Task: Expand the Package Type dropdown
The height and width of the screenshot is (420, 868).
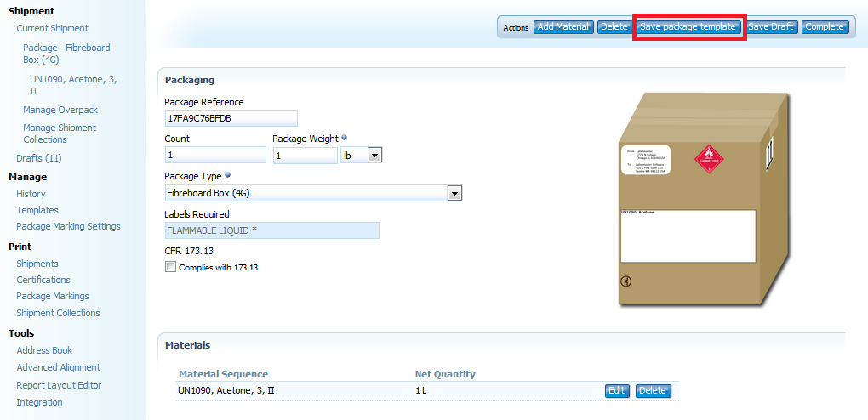Action: pos(454,193)
